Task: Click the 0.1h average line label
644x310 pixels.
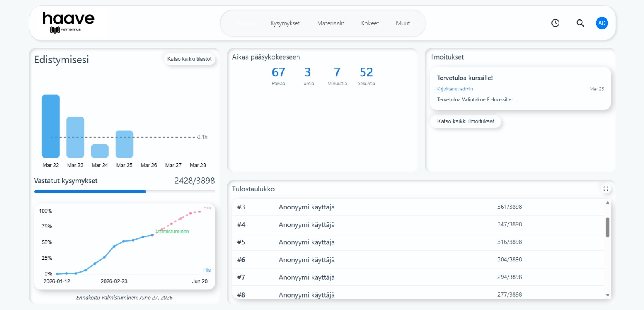Action: pyautogui.click(x=202, y=137)
